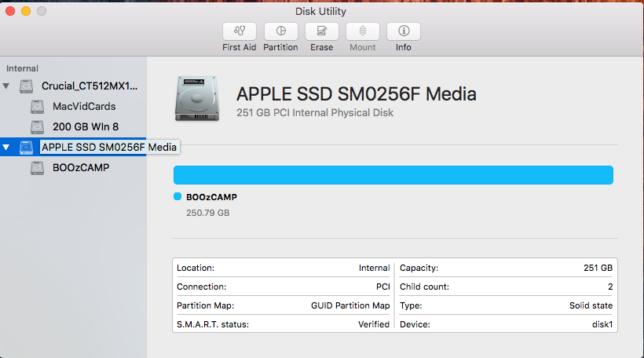Image resolution: width=644 pixels, height=358 pixels.
Task: Click the MacVidCards volume icon
Action: 38,107
